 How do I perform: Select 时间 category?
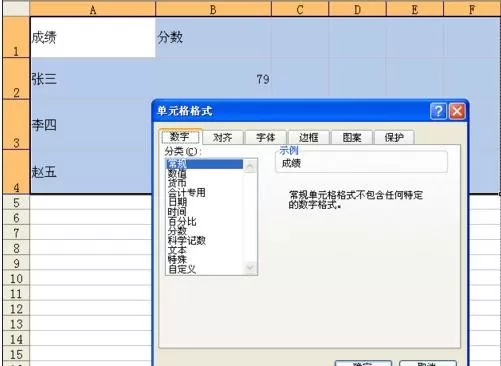tap(205, 211)
